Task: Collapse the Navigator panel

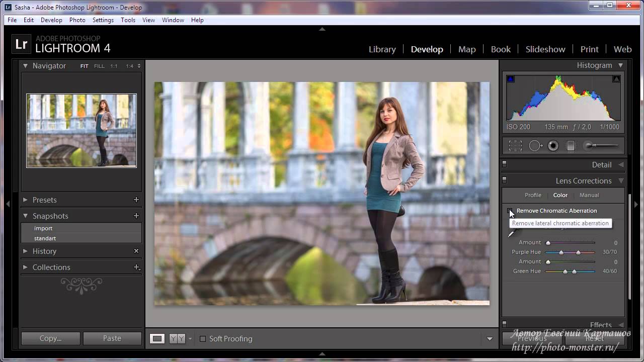Action: click(x=25, y=66)
